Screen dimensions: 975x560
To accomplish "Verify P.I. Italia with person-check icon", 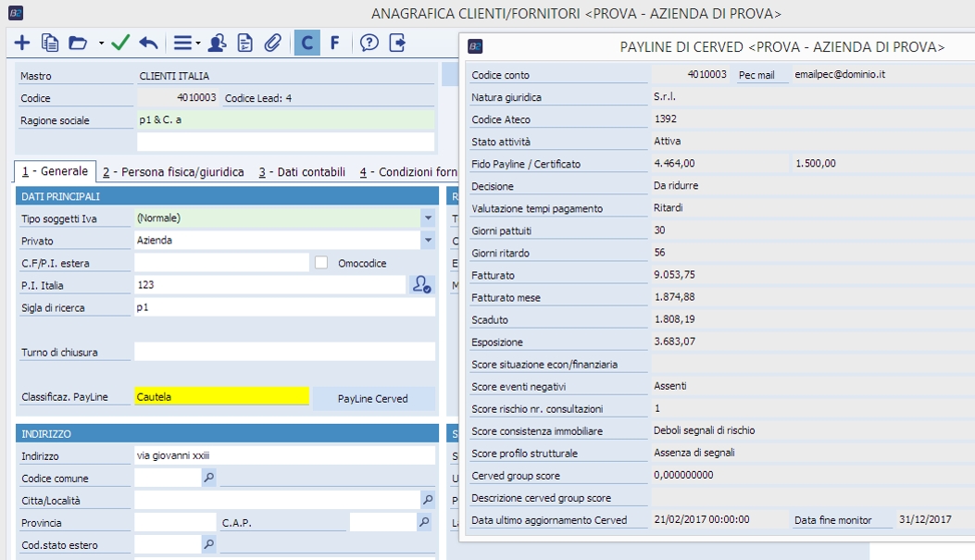I will (422, 285).
